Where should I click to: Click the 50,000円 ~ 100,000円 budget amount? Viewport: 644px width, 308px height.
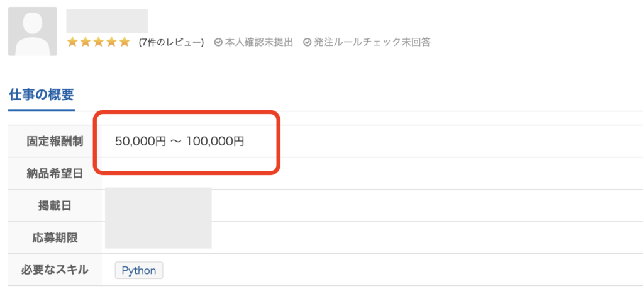(x=179, y=141)
